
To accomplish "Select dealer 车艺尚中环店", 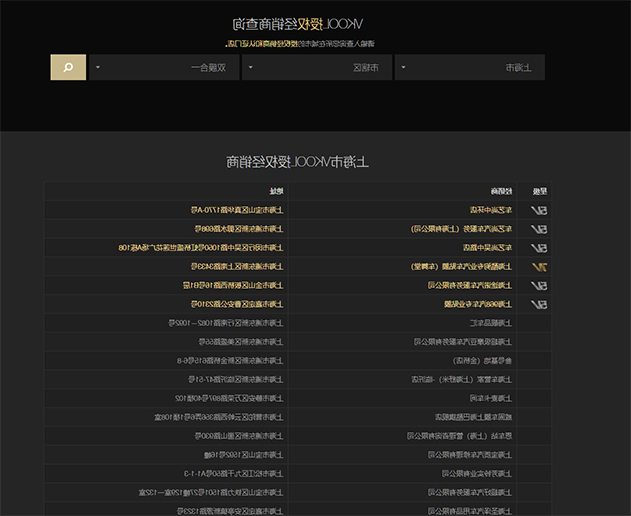I will tap(491, 210).
